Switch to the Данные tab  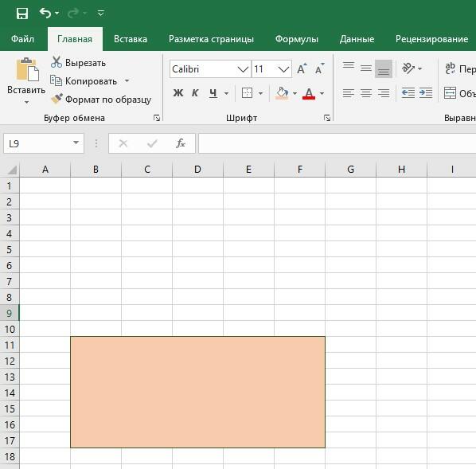click(x=357, y=39)
